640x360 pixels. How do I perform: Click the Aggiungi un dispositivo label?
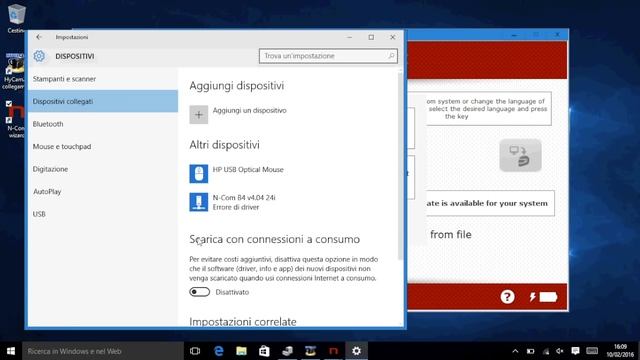(x=249, y=110)
